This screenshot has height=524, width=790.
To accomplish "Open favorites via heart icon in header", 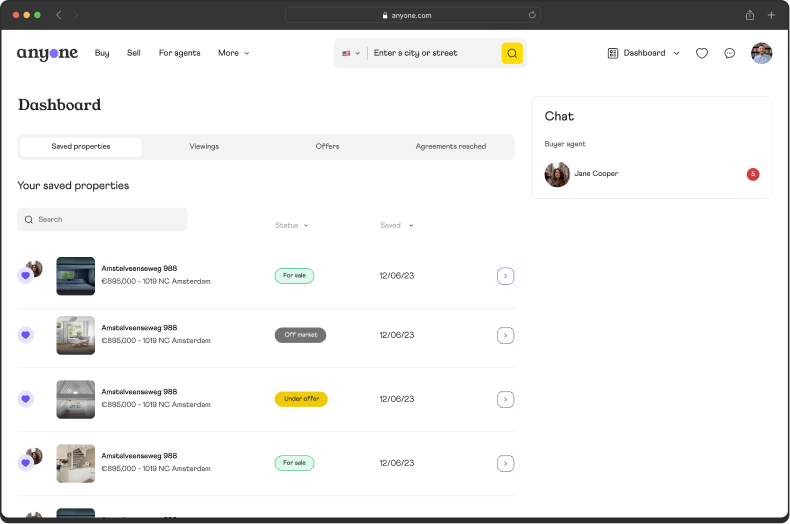I will coord(702,53).
